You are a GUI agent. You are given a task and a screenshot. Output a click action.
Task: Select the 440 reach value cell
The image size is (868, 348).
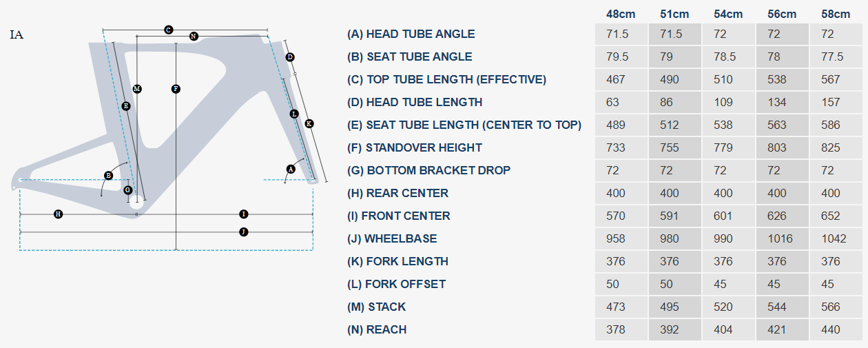[x=831, y=329]
